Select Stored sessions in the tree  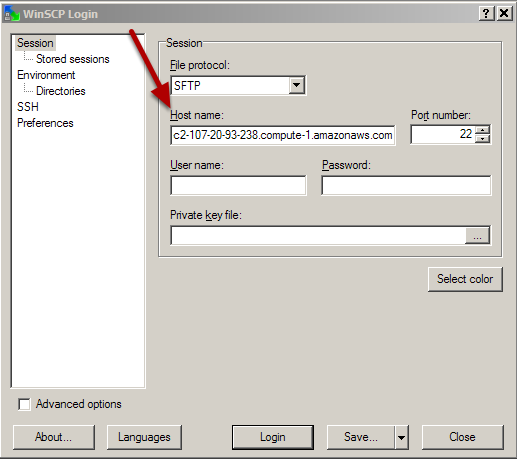click(73, 59)
